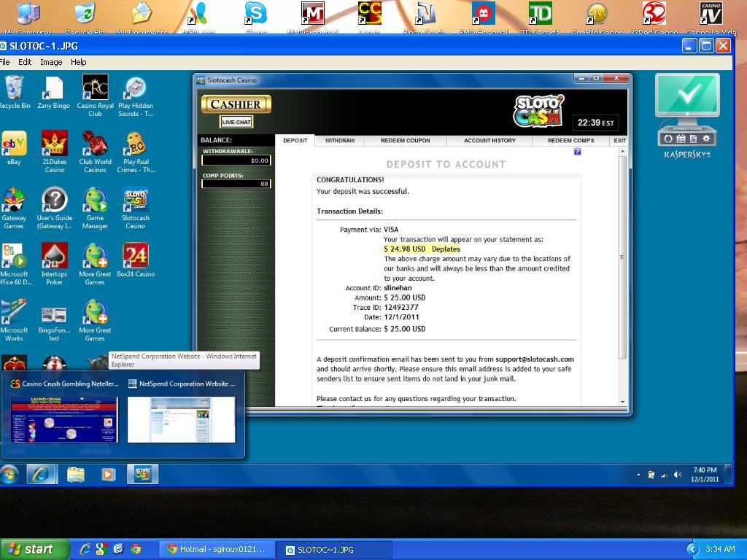Click the Internet Explorer quick launch icon
Viewport: 747px width, 560px height.
coord(86,550)
